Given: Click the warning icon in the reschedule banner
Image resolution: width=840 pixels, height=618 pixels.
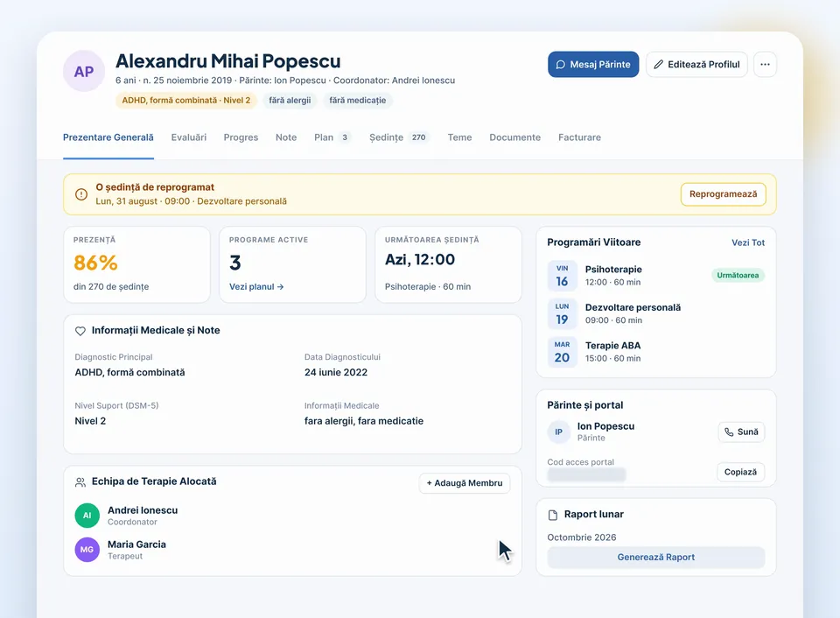Looking at the screenshot, I should pos(81,194).
